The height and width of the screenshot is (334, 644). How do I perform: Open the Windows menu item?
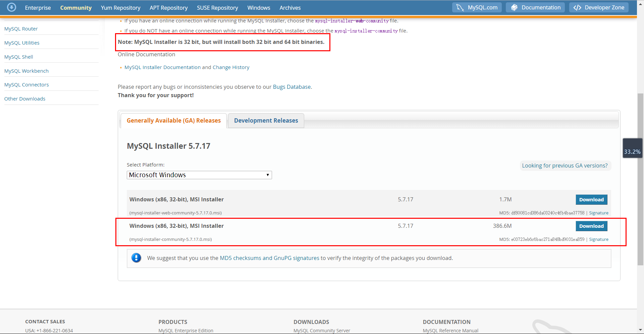pos(259,8)
